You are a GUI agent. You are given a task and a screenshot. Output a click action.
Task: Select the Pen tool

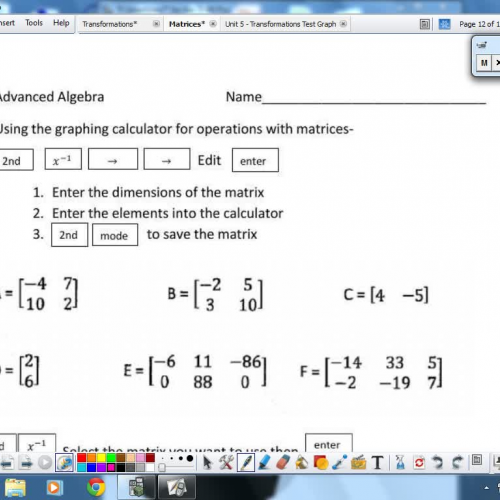point(246,463)
